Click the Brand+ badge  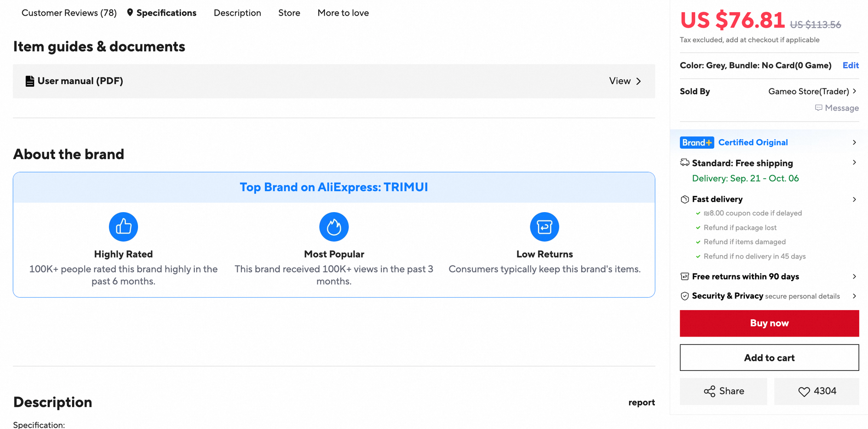[697, 142]
